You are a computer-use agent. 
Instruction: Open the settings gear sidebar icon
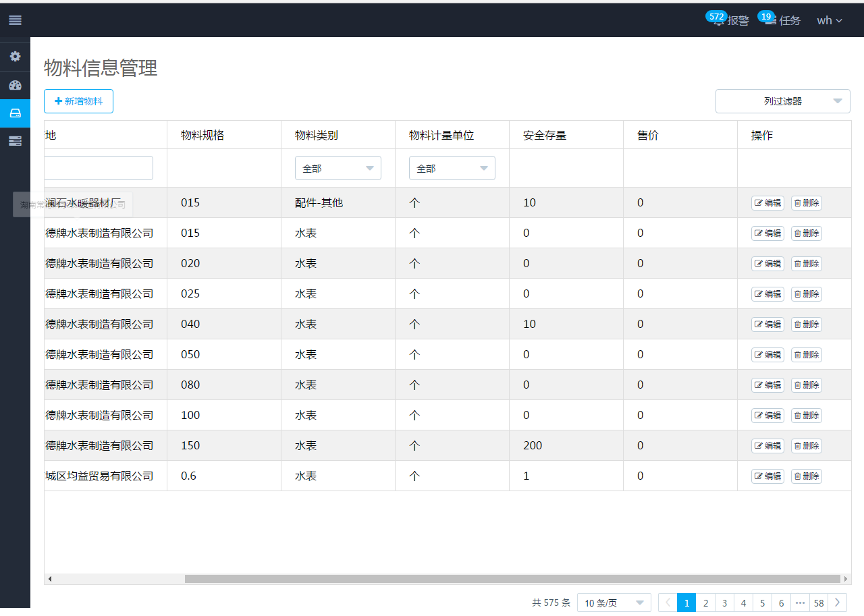(15, 57)
